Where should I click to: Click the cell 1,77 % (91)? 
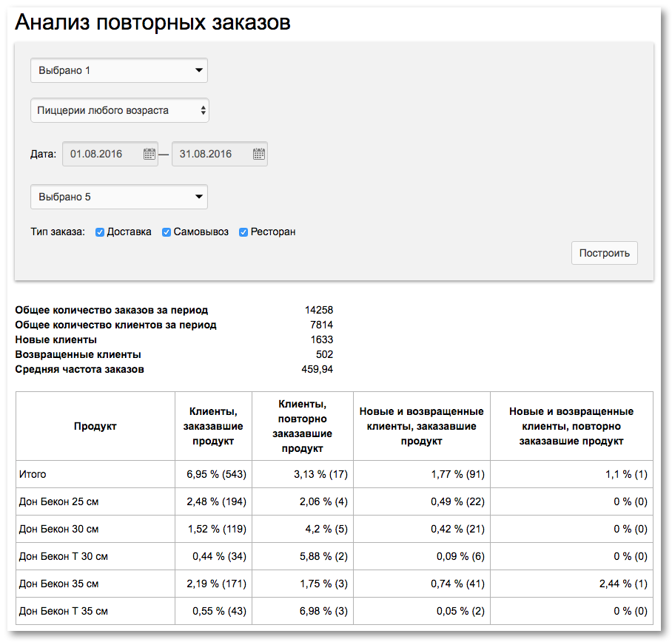click(x=422, y=474)
